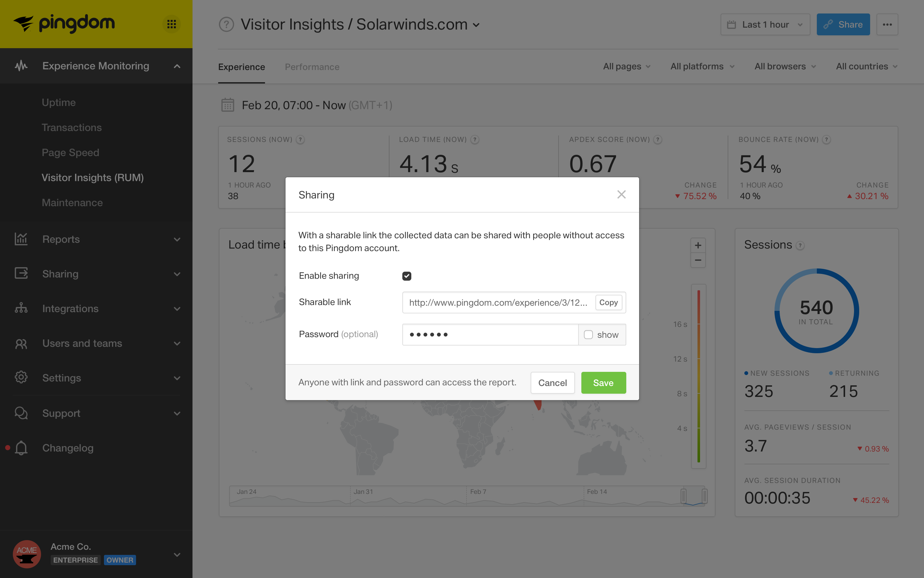Open the All browsers filter
Viewport: 924px width, 578px height.
click(785, 66)
